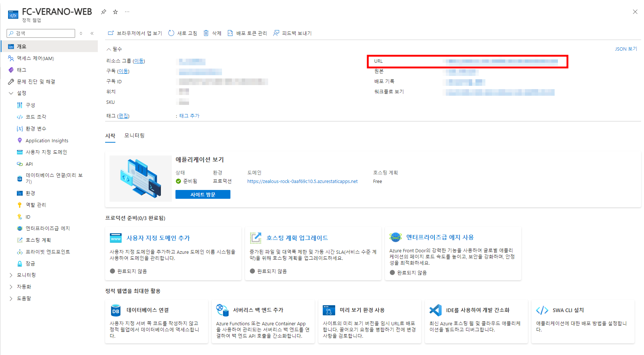644x355 pixels.
Task: Open the more options ellipsis in header
Action: (x=127, y=12)
